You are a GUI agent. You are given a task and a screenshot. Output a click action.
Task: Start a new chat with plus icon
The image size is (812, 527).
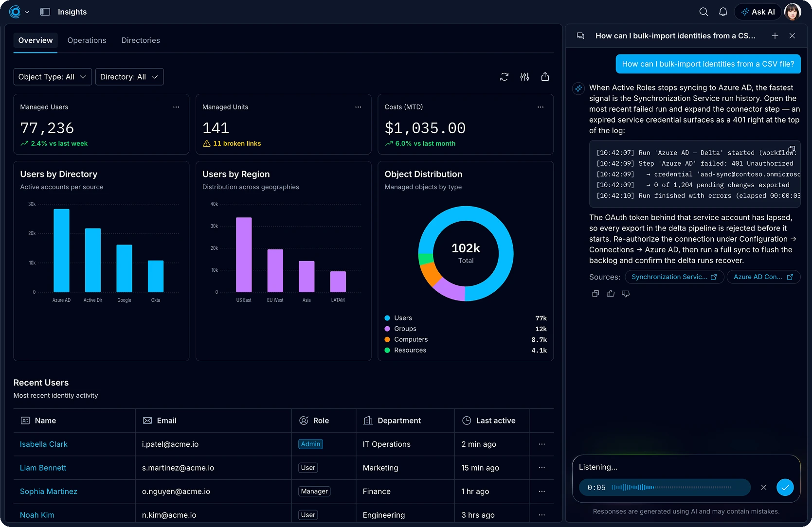point(775,36)
